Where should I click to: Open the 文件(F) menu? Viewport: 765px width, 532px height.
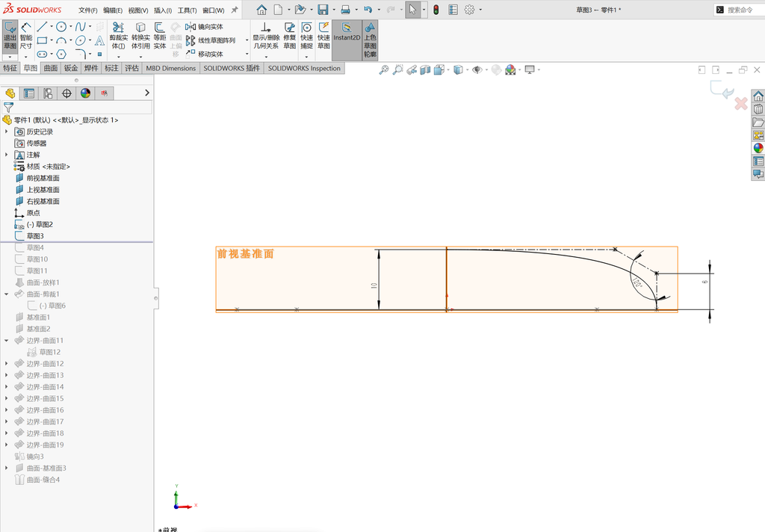[88, 10]
